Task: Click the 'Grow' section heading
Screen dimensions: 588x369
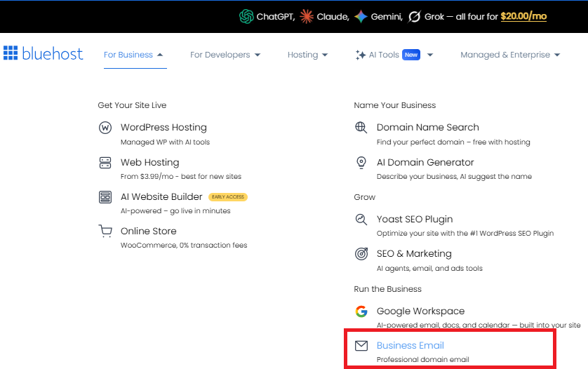Action: point(364,197)
